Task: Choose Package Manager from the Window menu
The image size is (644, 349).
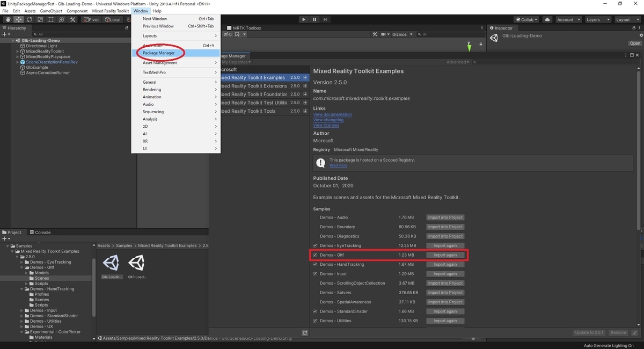Action: [x=175, y=53]
